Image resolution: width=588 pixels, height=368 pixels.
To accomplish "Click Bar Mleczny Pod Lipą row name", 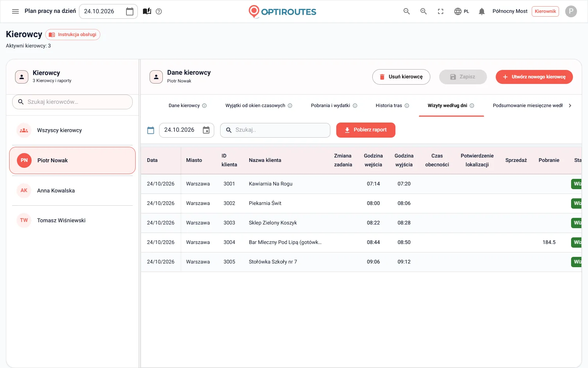I will click(x=285, y=243).
